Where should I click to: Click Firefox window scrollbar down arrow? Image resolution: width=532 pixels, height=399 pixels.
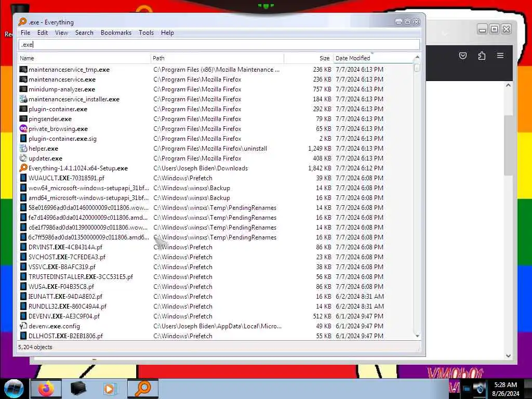tap(508, 355)
